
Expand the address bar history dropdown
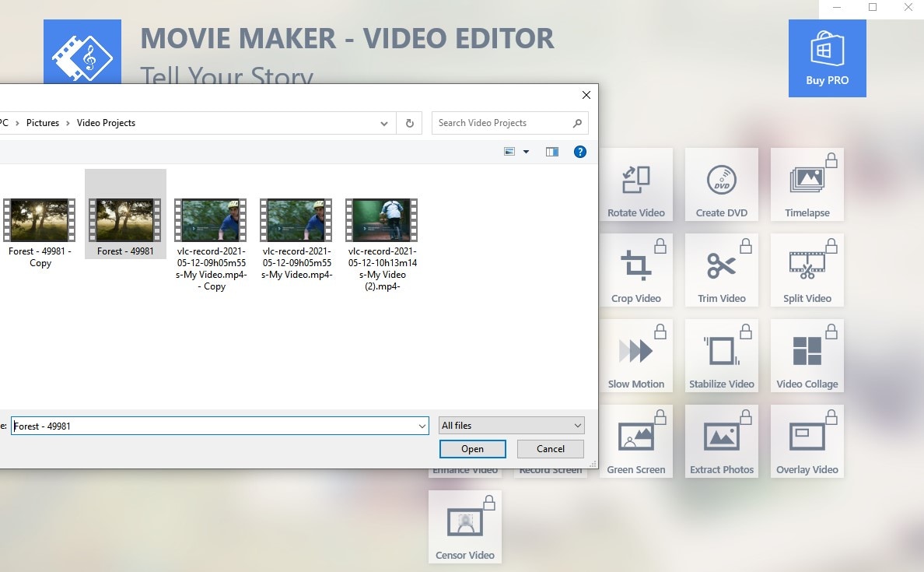click(384, 123)
